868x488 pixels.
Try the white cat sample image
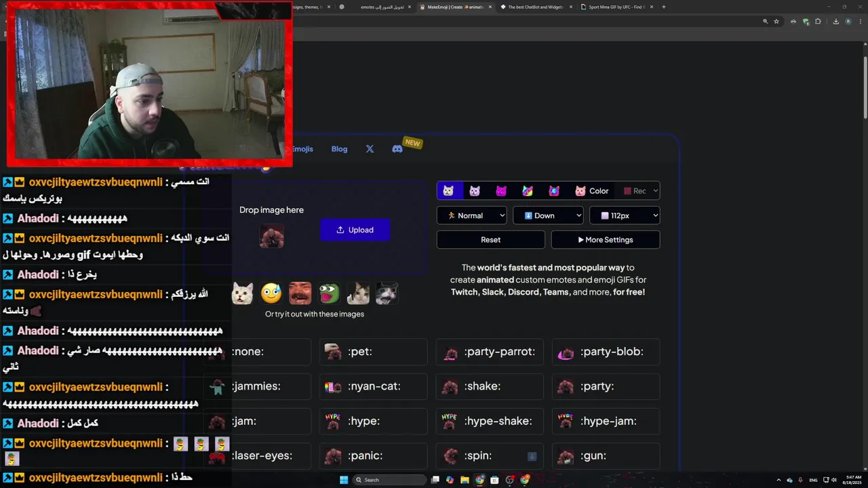click(x=243, y=293)
